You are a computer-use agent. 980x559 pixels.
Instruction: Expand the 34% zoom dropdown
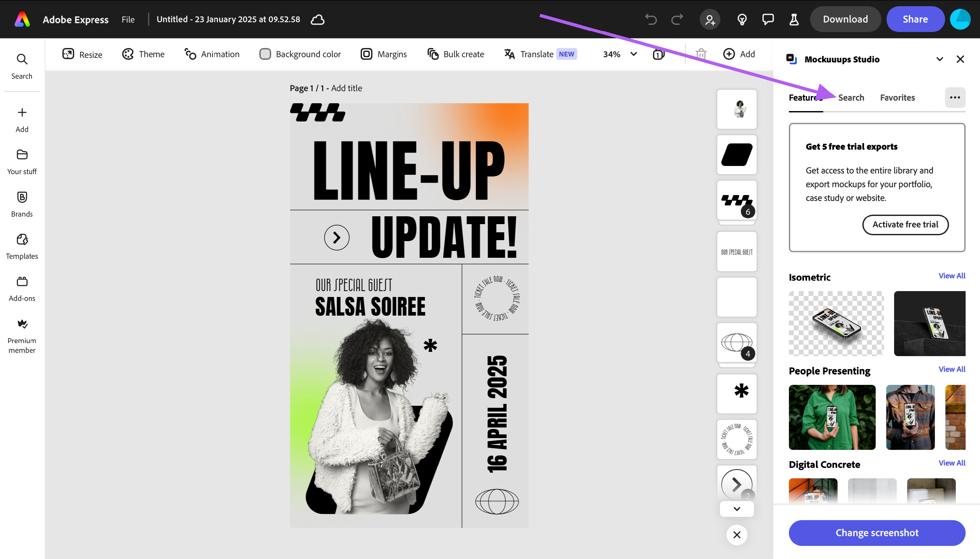pos(634,54)
